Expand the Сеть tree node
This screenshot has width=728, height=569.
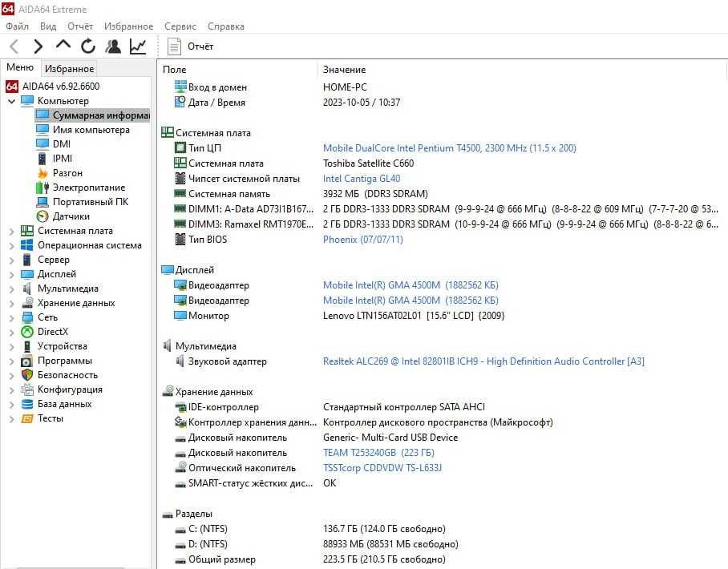tap(11, 317)
